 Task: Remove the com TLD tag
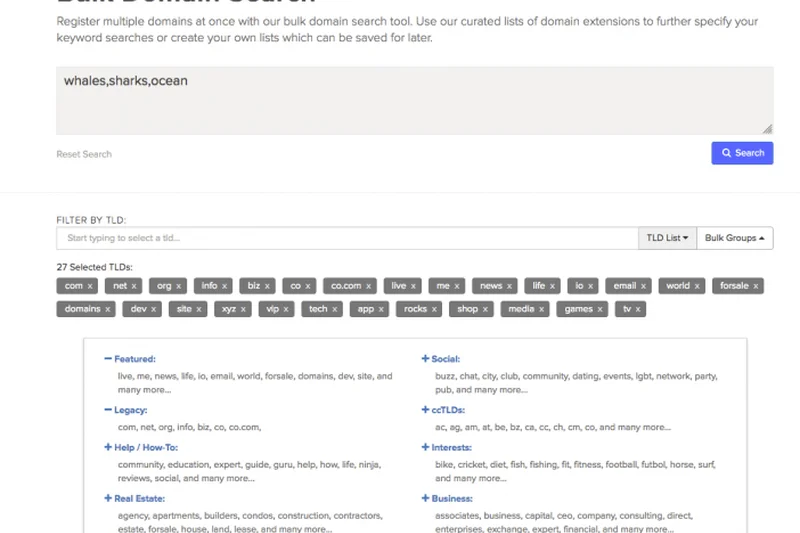point(90,287)
